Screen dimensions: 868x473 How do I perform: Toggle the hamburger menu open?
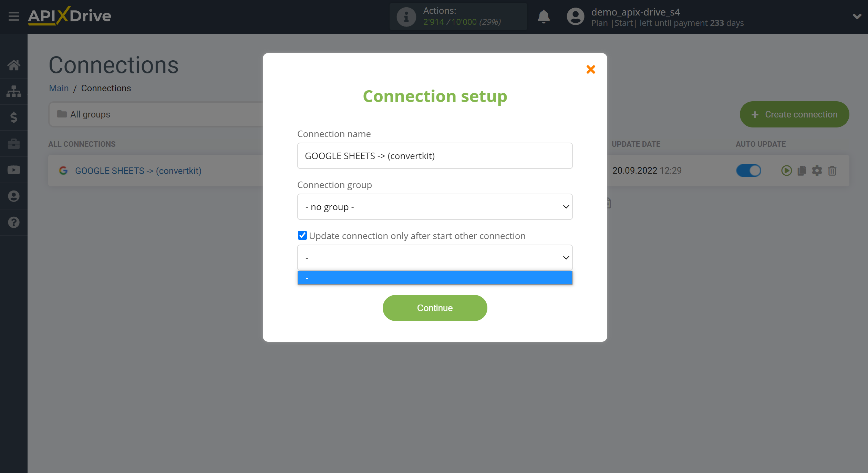pyautogui.click(x=13, y=16)
